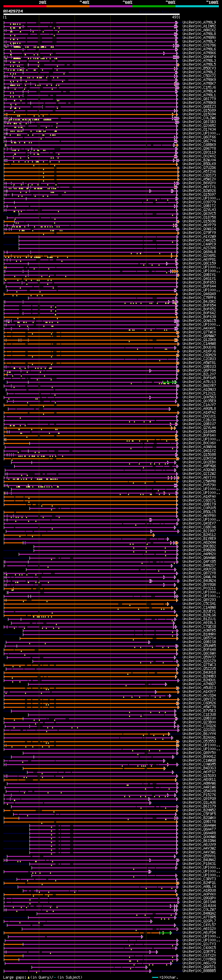Open the UniRef100_P18431 entry

point(199,864)
